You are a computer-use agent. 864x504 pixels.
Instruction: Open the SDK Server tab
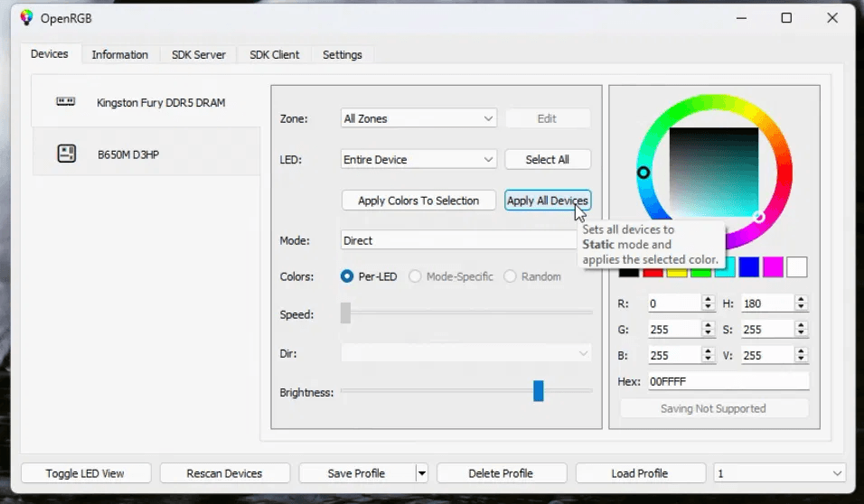click(198, 54)
